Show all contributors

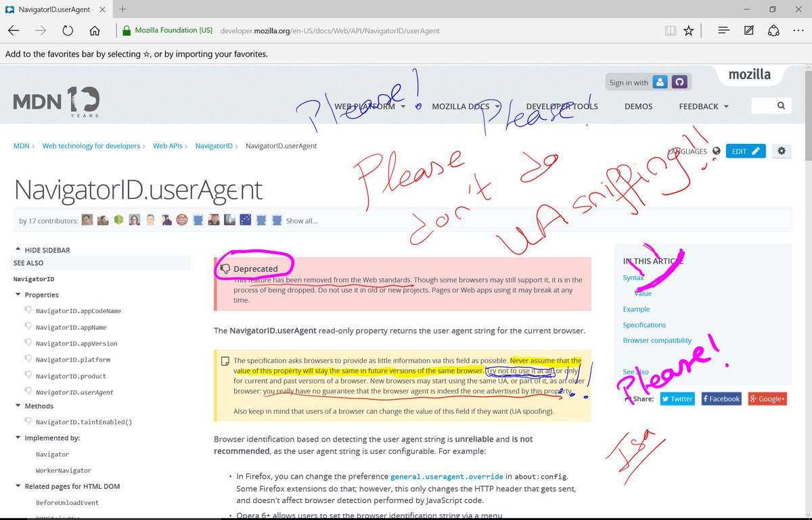click(x=302, y=220)
